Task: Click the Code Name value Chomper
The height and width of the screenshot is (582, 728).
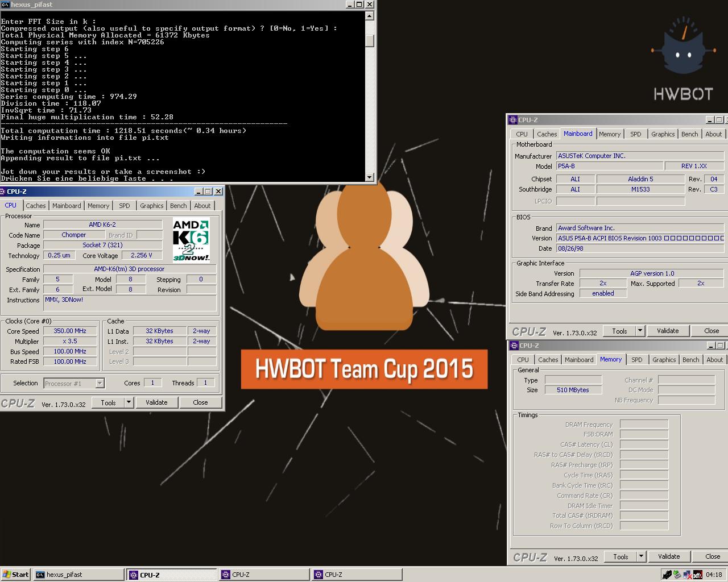Action: [74, 235]
